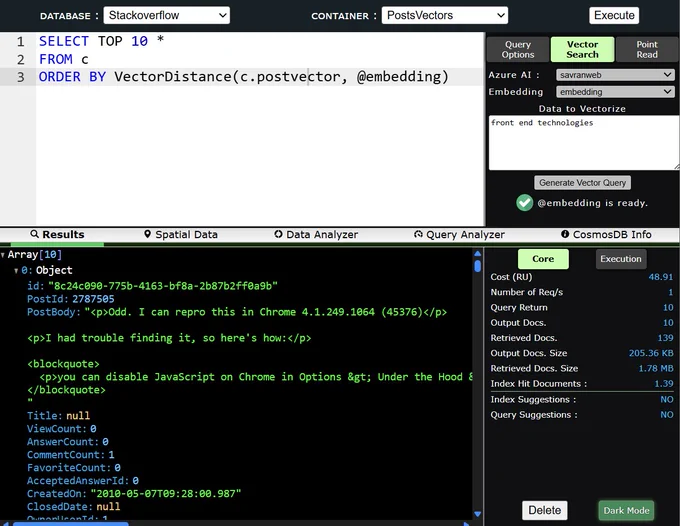Click Generate Vector Query button
The width and height of the screenshot is (680, 526).
coord(582,183)
